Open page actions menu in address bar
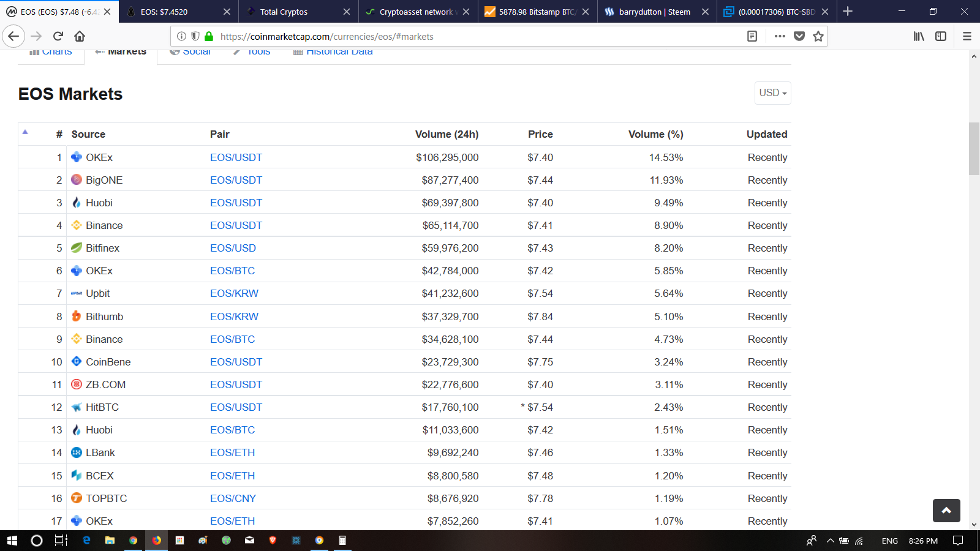 780,36
